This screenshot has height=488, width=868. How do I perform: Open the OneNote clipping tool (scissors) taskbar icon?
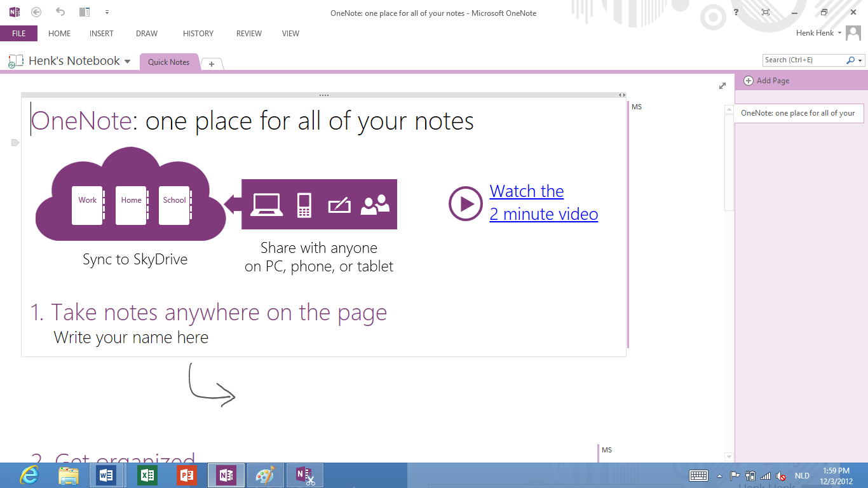point(305,475)
